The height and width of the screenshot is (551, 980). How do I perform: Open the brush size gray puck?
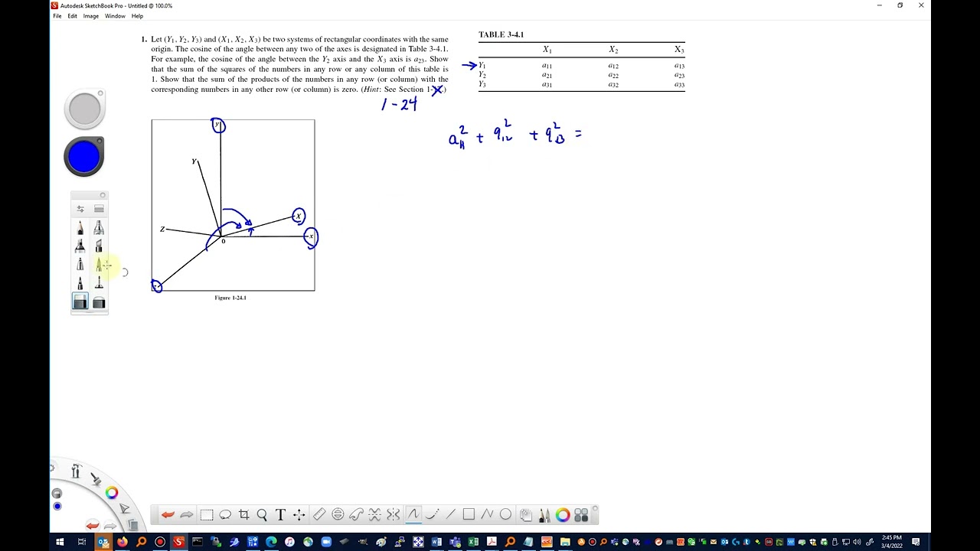pyautogui.click(x=84, y=109)
